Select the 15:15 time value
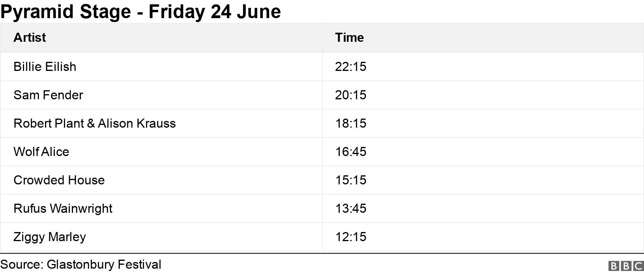The height and width of the screenshot is (275, 644). click(351, 180)
